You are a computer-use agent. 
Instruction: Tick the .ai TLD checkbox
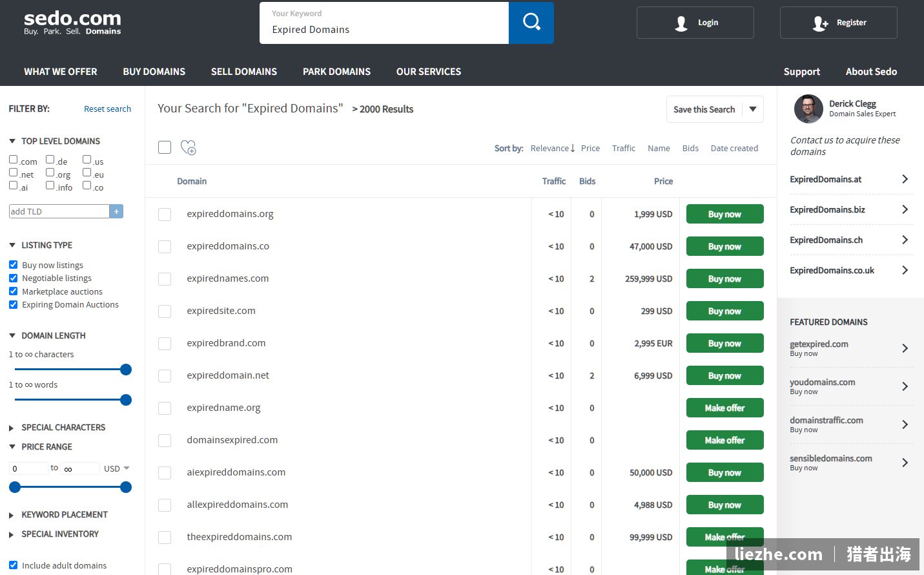coord(13,185)
